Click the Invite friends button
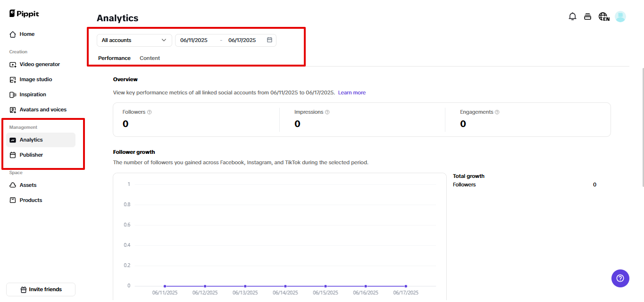This screenshot has height=302, width=644. tap(41, 289)
